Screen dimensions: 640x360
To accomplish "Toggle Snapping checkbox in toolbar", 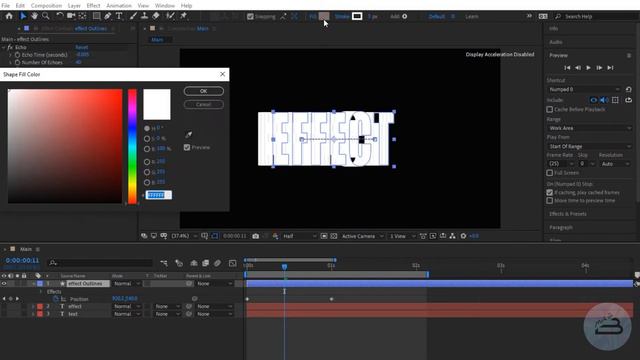I will pos(250,16).
